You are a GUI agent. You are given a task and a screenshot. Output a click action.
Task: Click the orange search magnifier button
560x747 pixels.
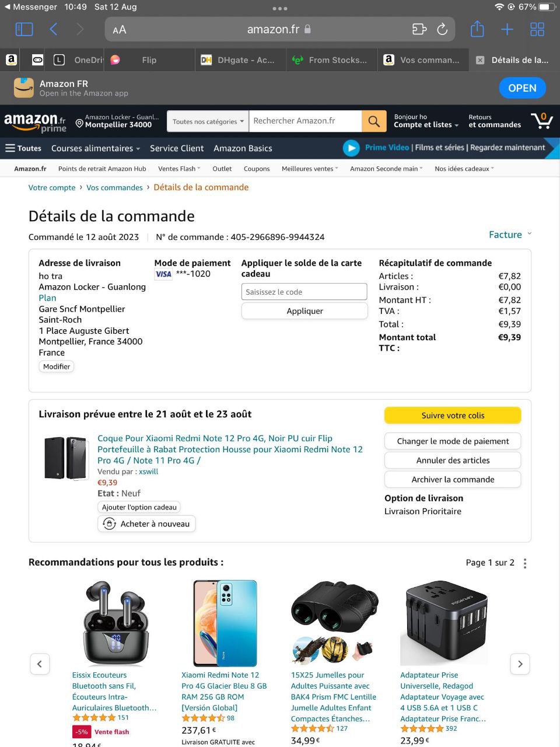coord(374,121)
